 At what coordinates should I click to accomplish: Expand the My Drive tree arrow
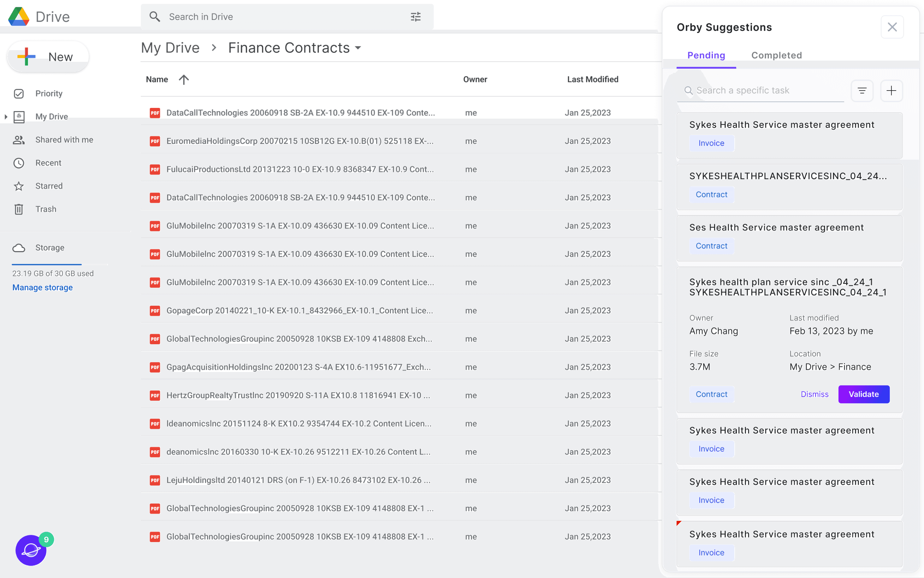point(6,117)
